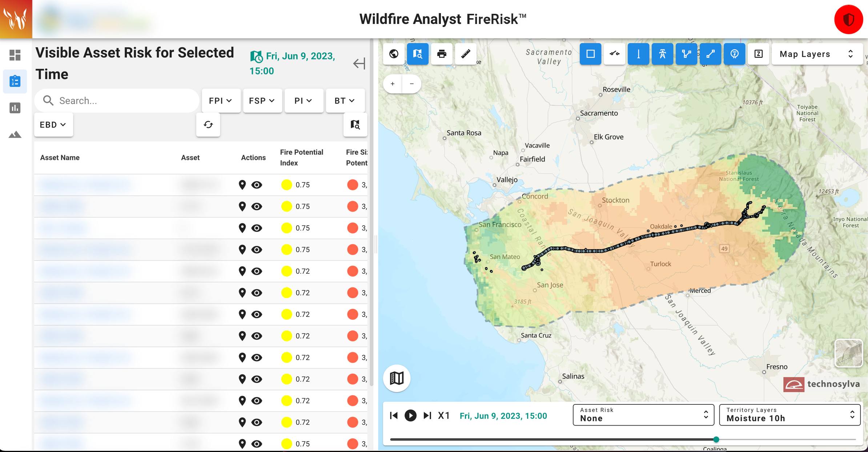
Task: Collapse the asset risk panel arrow
Action: 359,64
